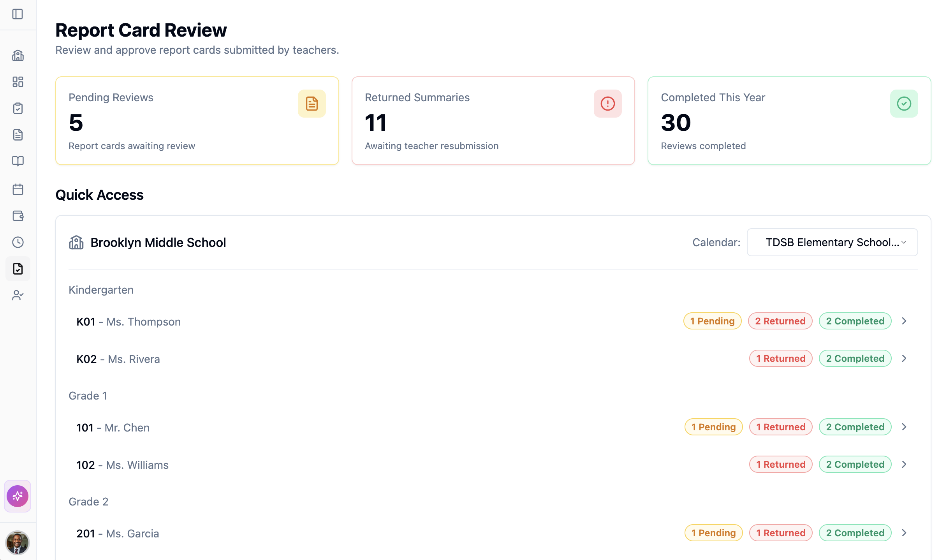The height and width of the screenshot is (560, 947).
Task: Click the Pending Reviews summary card
Action: click(197, 121)
